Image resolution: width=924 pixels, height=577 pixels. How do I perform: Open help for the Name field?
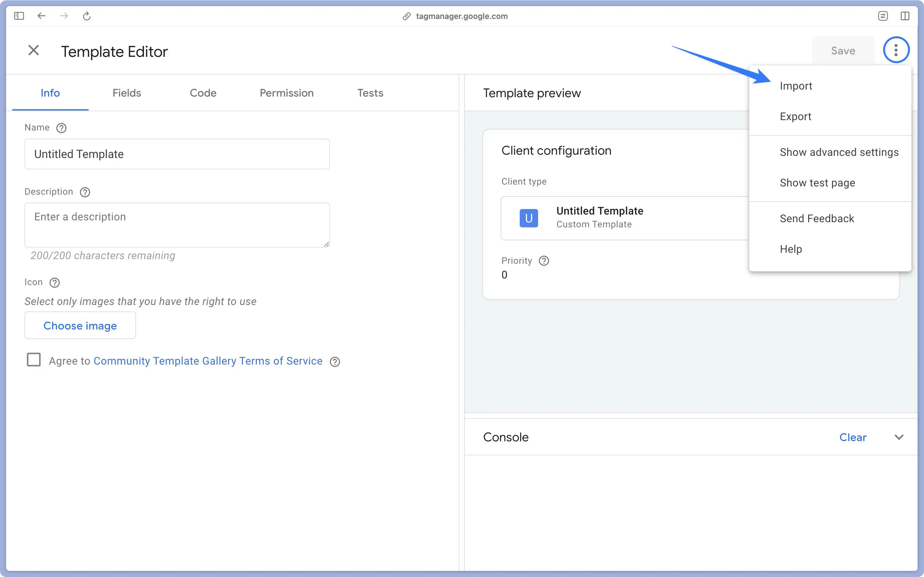(61, 128)
